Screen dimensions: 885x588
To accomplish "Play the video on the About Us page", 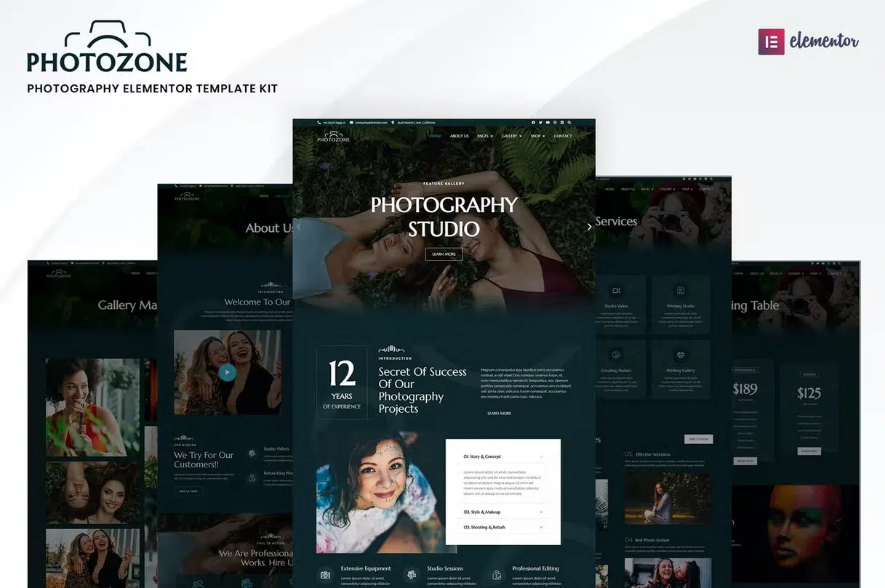I will pos(227,372).
